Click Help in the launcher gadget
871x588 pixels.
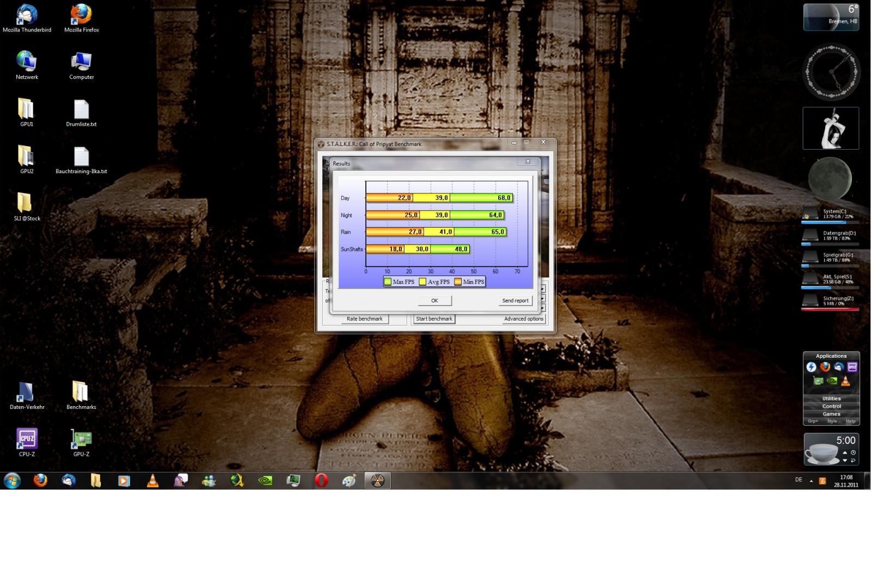click(850, 421)
